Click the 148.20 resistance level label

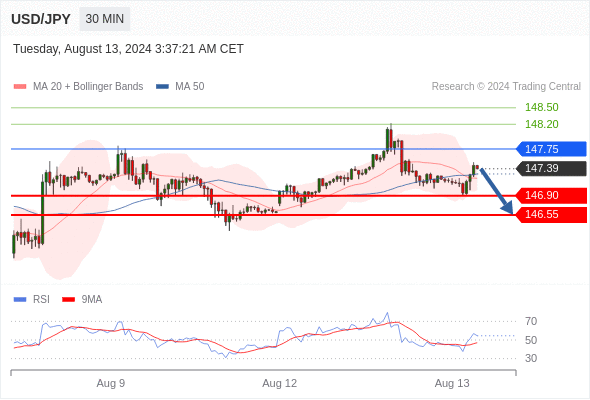click(541, 124)
